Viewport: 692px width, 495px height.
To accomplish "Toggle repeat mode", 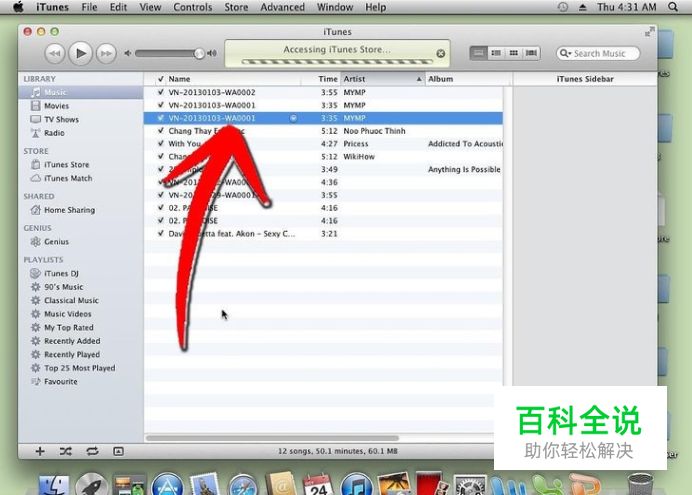I will click(x=92, y=451).
